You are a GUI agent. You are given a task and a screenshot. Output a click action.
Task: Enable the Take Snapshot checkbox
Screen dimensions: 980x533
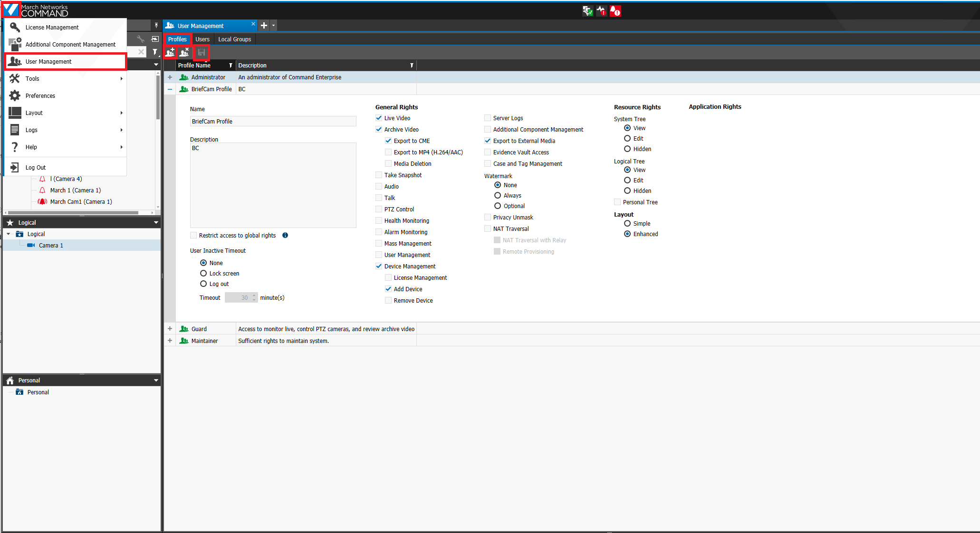tap(379, 175)
